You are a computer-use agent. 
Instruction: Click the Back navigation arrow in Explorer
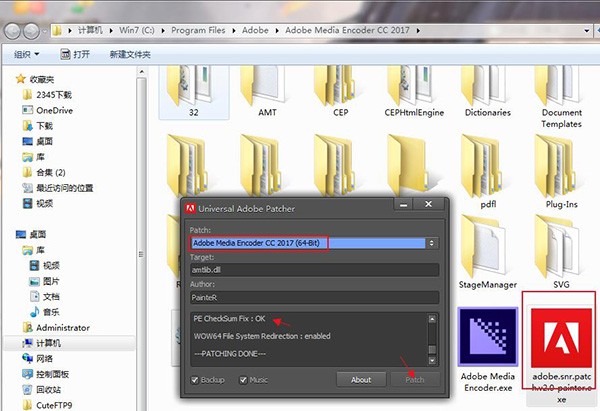[13, 31]
